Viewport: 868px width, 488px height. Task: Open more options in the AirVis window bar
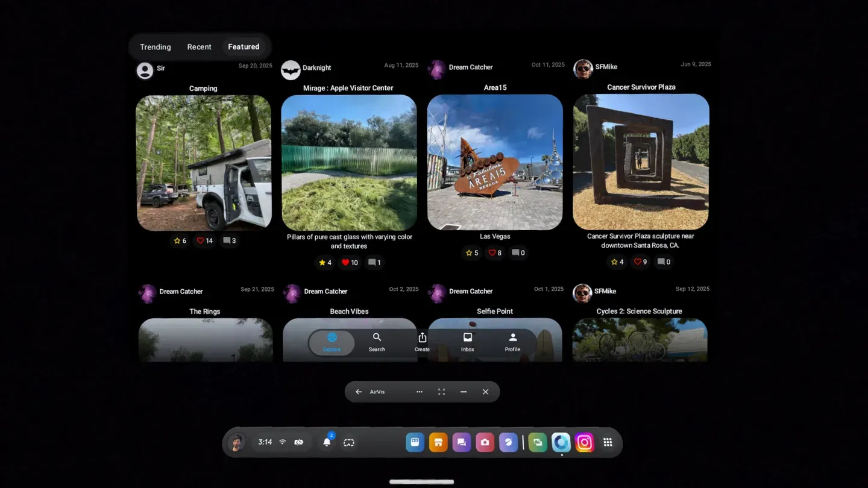[x=420, y=392]
